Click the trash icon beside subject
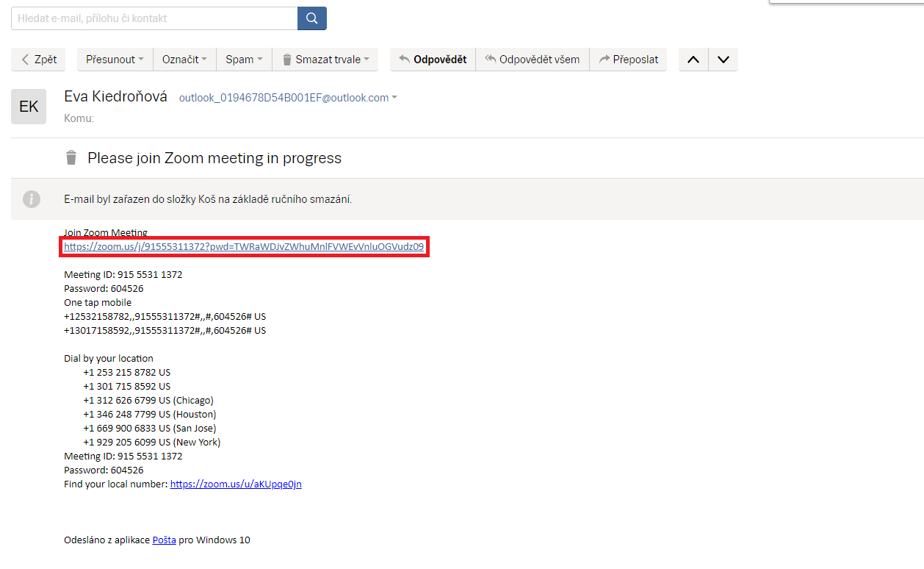 pos(71,157)
